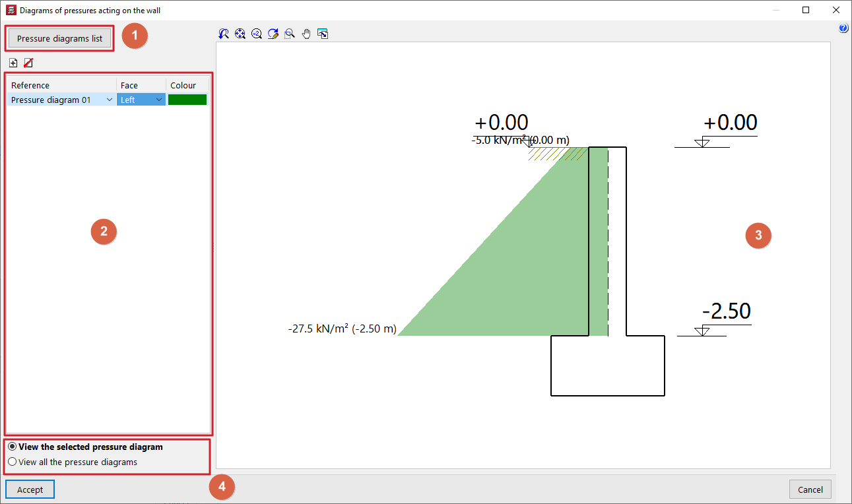Click the zoom extents icon
This screenshot has width=852, height=504.
(240, 34)
